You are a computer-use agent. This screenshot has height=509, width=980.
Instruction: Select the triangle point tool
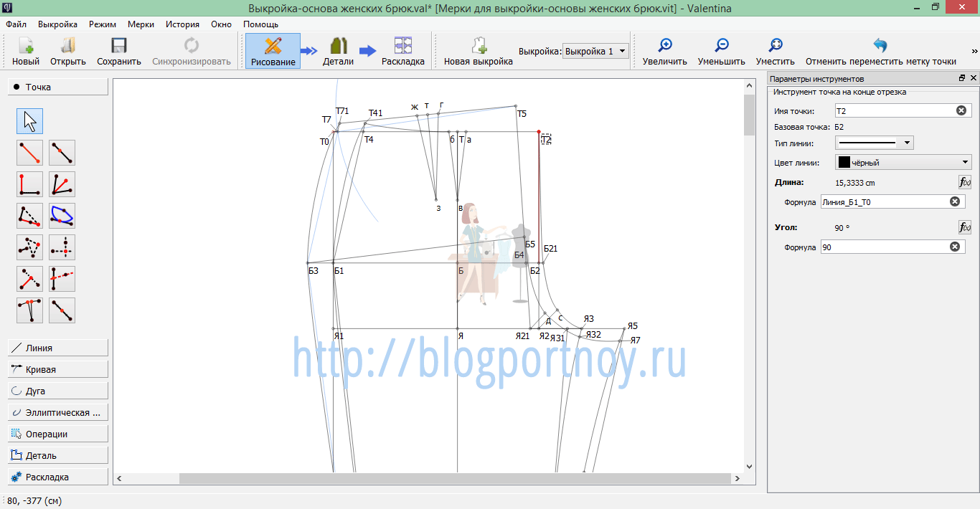[x=29, y=247]
